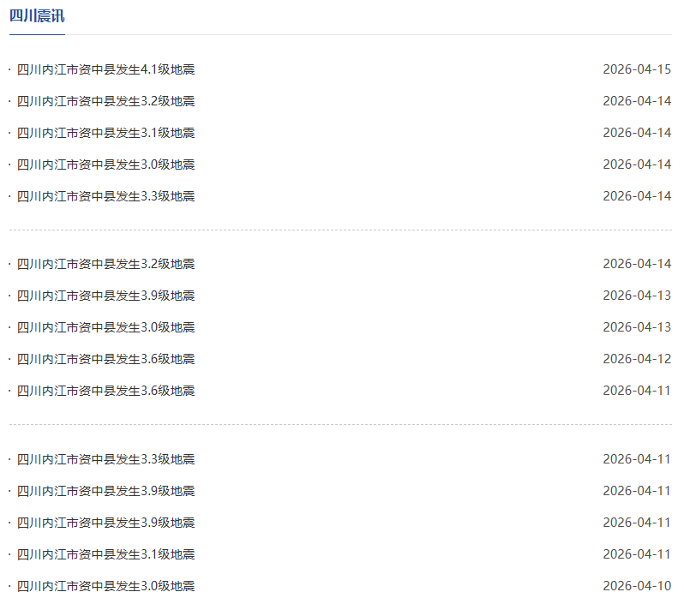Click the 2026-04-10 date label

[637, 586]
